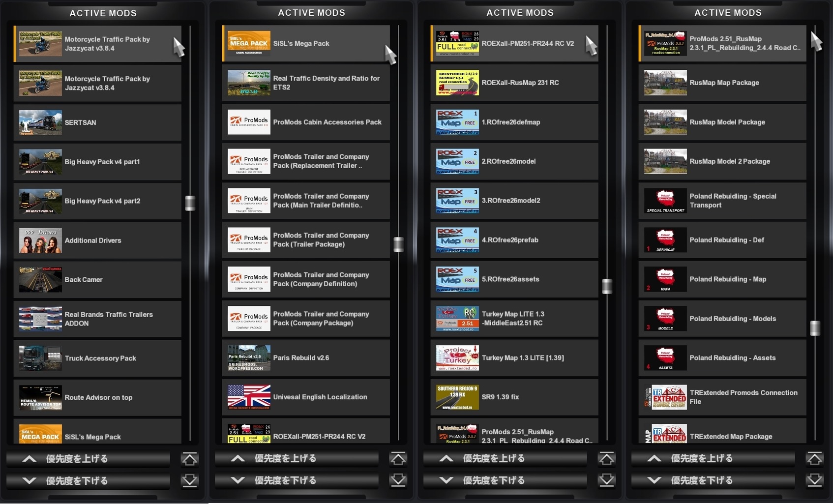
Task: Click ProMods Company Definition pack thumbnail
Action: pos(249,279)
